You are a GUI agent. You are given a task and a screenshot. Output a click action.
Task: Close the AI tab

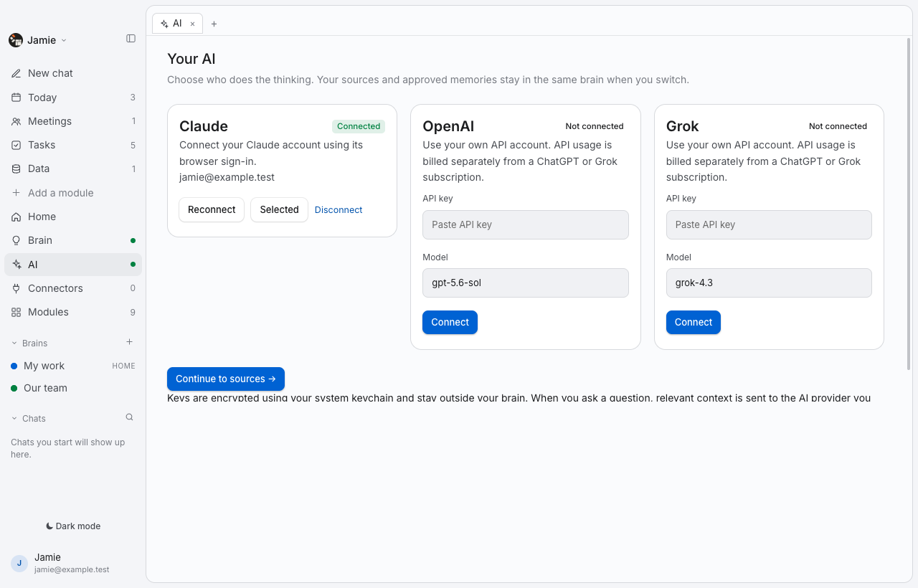point(192,24)
